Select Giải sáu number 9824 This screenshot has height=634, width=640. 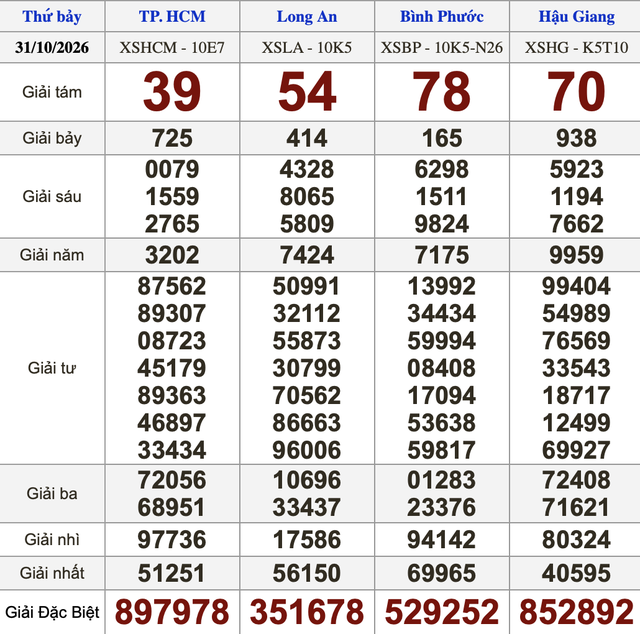[442, 224]
